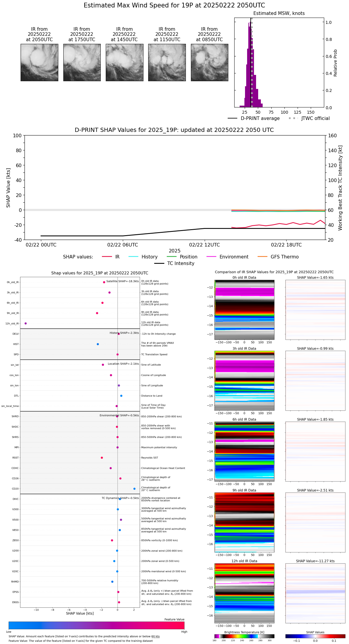349x644 pixels.
Task: Click the cyan History legend marker
Action: click(133, 257)
